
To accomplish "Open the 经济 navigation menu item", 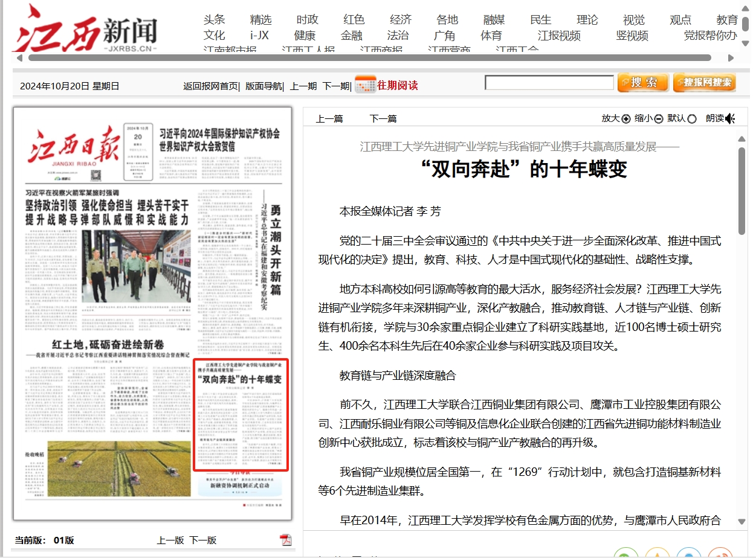I will pos(401,20).
